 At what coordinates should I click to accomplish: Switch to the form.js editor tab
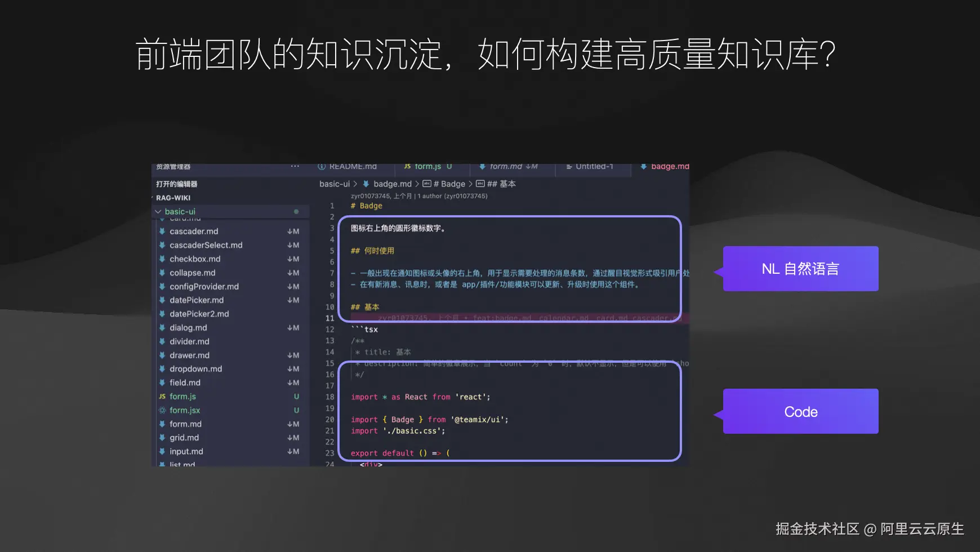(428, 166)
